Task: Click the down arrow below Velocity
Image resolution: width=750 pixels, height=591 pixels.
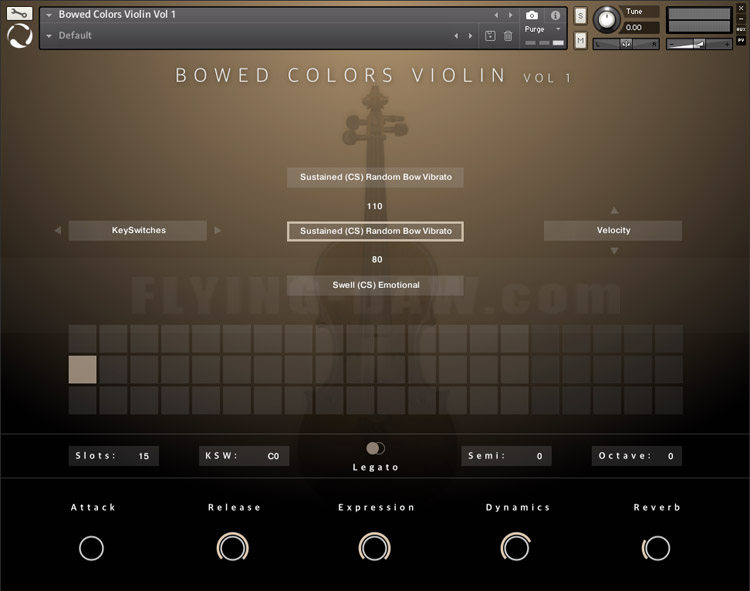Action: (x=614, y=251)
